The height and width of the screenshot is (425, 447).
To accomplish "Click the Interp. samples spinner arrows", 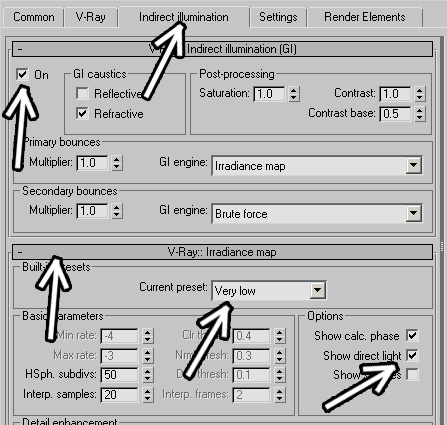I will coord(148,395).
